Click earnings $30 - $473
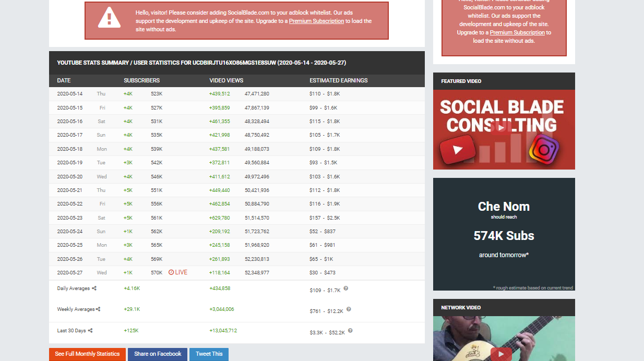The height and width of the screenshot is (361, 644). [x=323, y=273]
